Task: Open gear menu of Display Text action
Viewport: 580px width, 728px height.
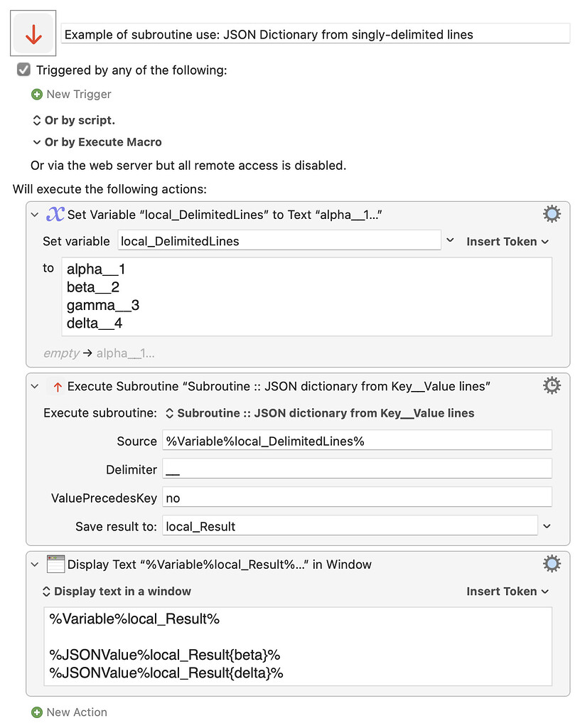Action: click(552, 564)
